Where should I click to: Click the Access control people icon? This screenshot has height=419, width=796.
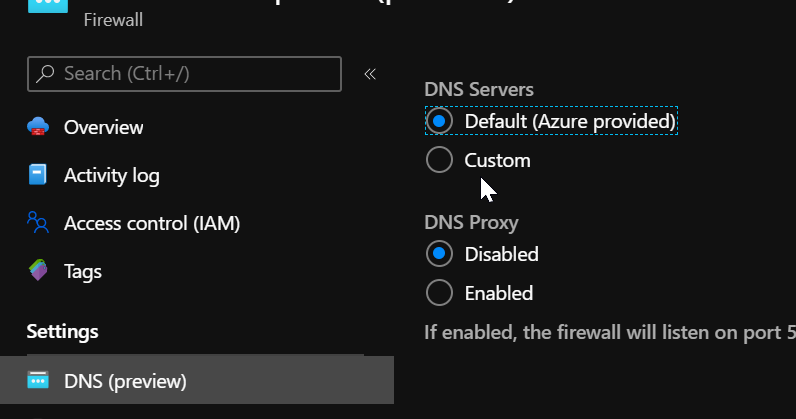click(38, 222)
